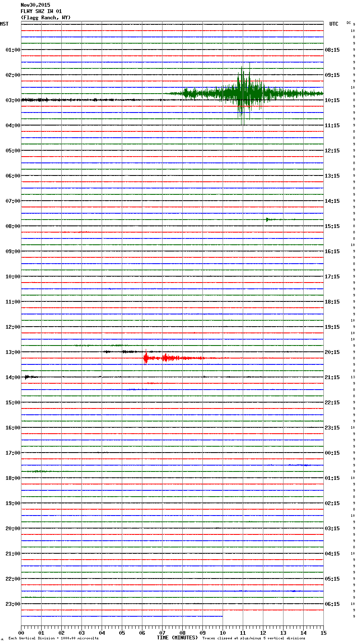This screenshot has width=357, height=644.
Task: Click the MST axis header
Action: 4,24
